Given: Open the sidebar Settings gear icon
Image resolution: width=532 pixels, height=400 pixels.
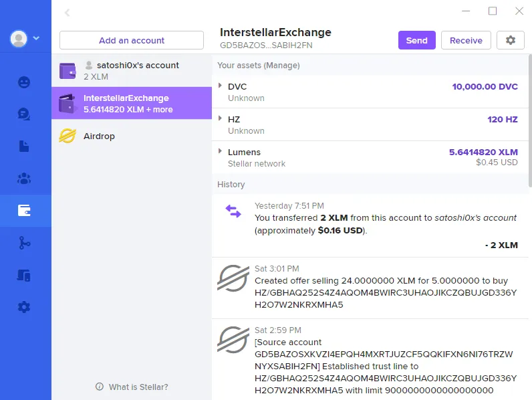Looking at the screenshot, I should coord(24,307).
